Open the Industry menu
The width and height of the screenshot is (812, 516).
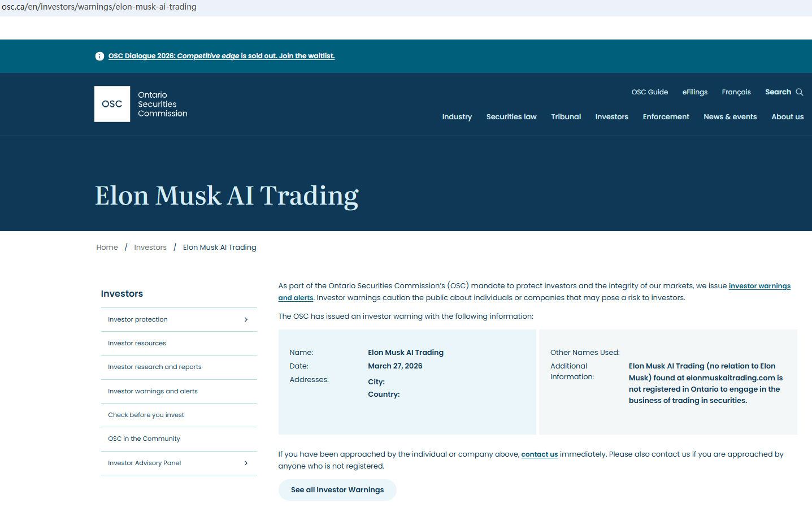457,117
